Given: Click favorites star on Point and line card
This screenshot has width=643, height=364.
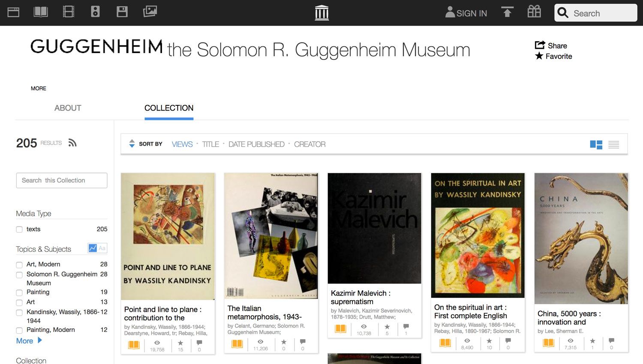Looking at the screenshot, I should pyautogui.click(x=180, y=343).
